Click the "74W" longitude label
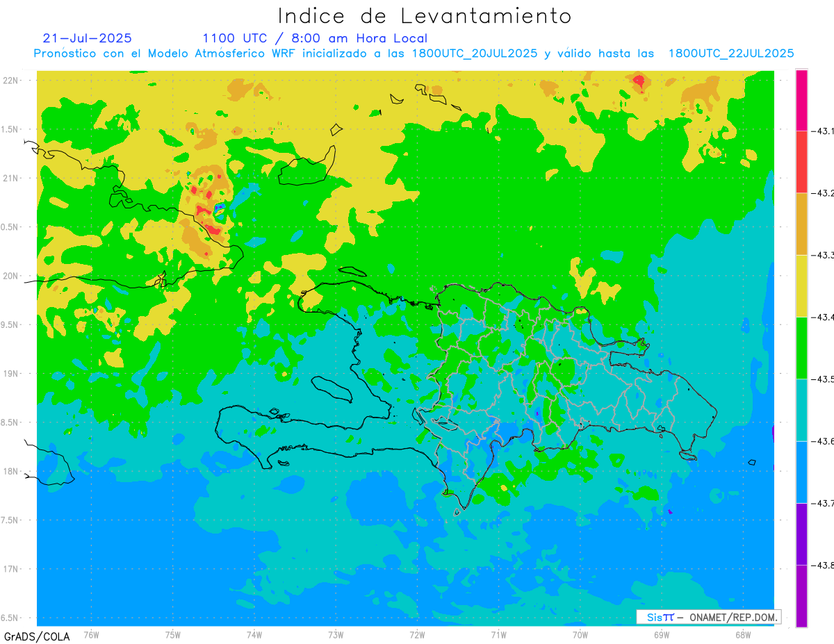 [254, 634]
